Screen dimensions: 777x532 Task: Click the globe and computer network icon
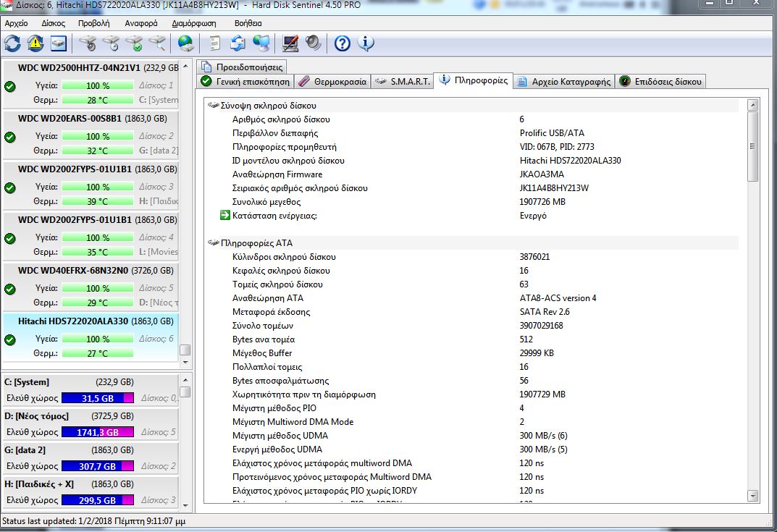pos(261,43)
